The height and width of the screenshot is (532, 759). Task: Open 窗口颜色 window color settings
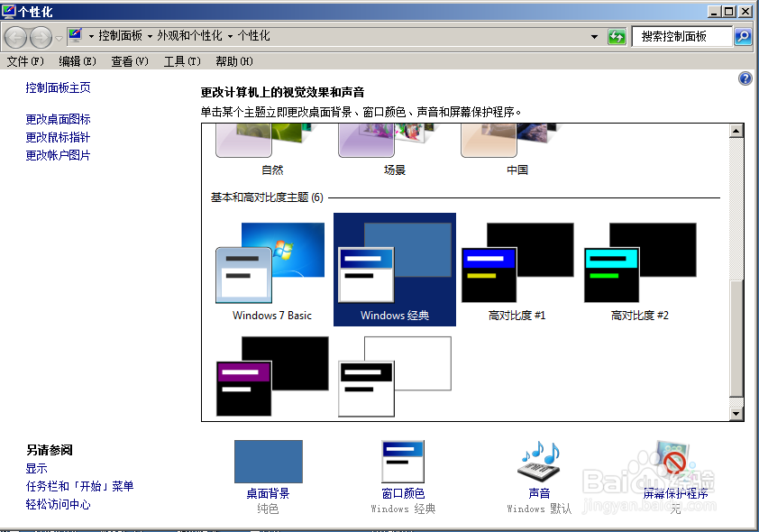(403, 477)
